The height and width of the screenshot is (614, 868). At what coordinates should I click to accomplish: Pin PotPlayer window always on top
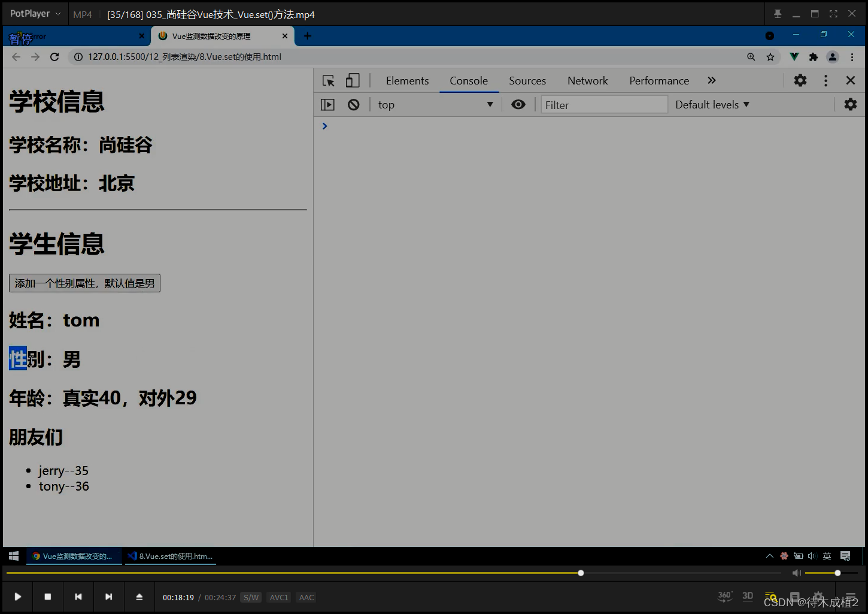778,14
